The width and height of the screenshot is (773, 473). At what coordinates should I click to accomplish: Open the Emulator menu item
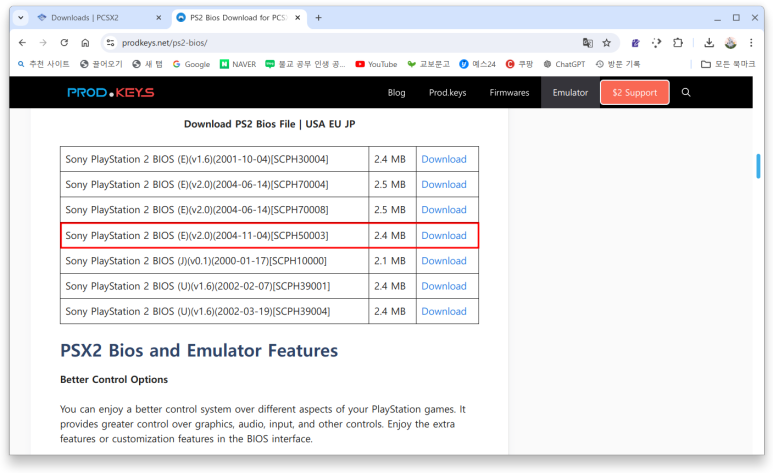[x=570, y=93]
